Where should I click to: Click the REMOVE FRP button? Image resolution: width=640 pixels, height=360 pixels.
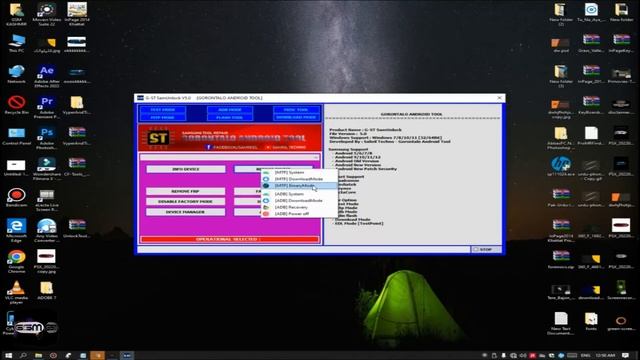(186, 191)
